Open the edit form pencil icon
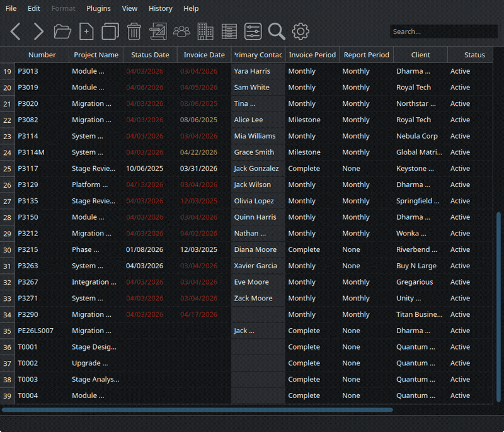This screenshot has height=432, width=504. tap(158, 31)
